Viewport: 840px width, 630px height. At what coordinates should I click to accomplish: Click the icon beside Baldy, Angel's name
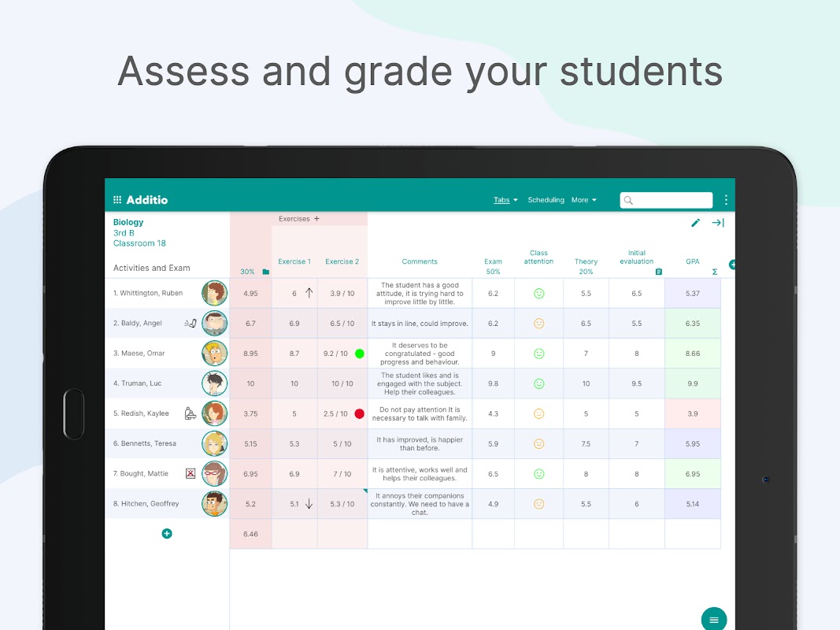pos(191,323)
